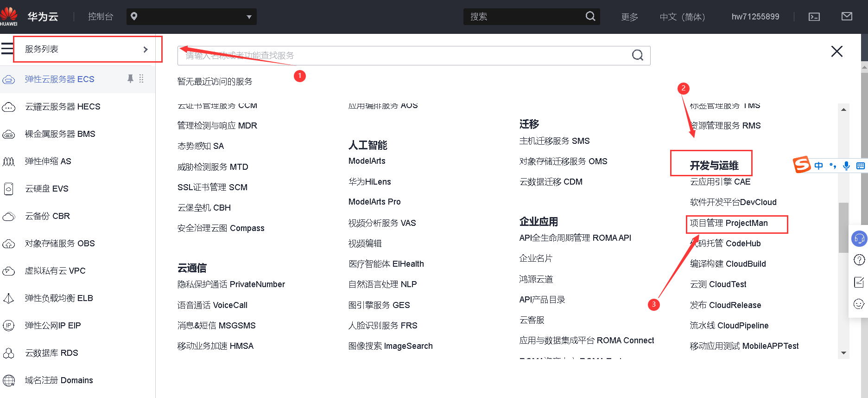Click the BMS bare metal icon

click(9, 135)
